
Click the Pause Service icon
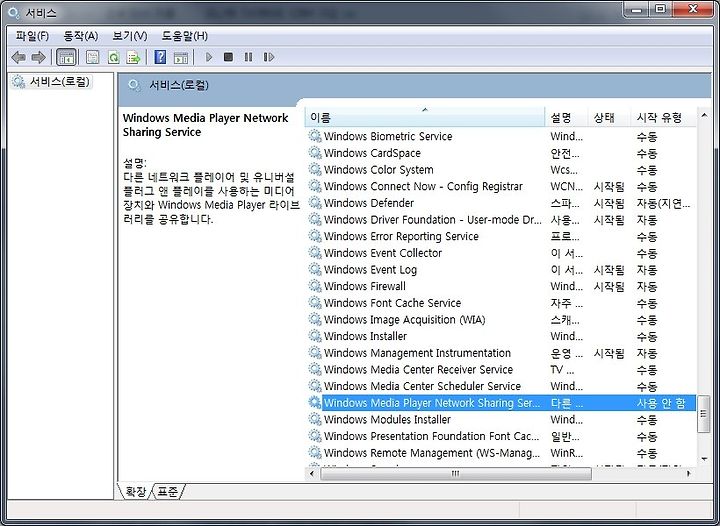248,57
